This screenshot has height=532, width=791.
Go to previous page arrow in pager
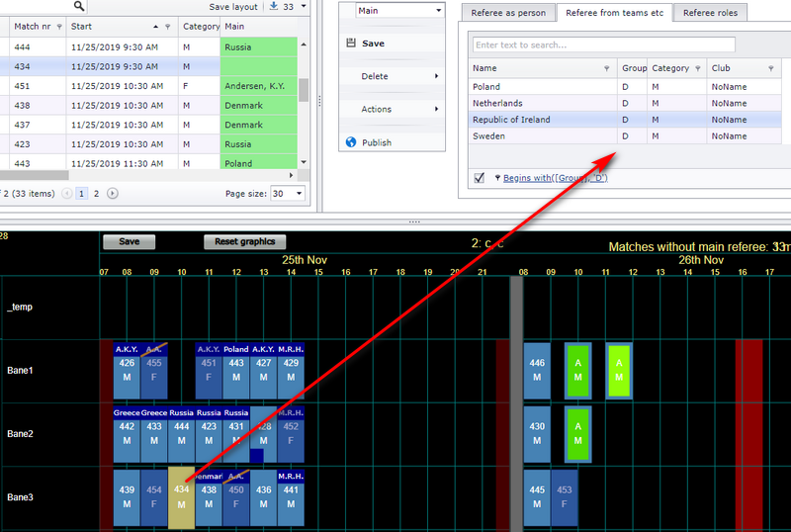point(67,193)
